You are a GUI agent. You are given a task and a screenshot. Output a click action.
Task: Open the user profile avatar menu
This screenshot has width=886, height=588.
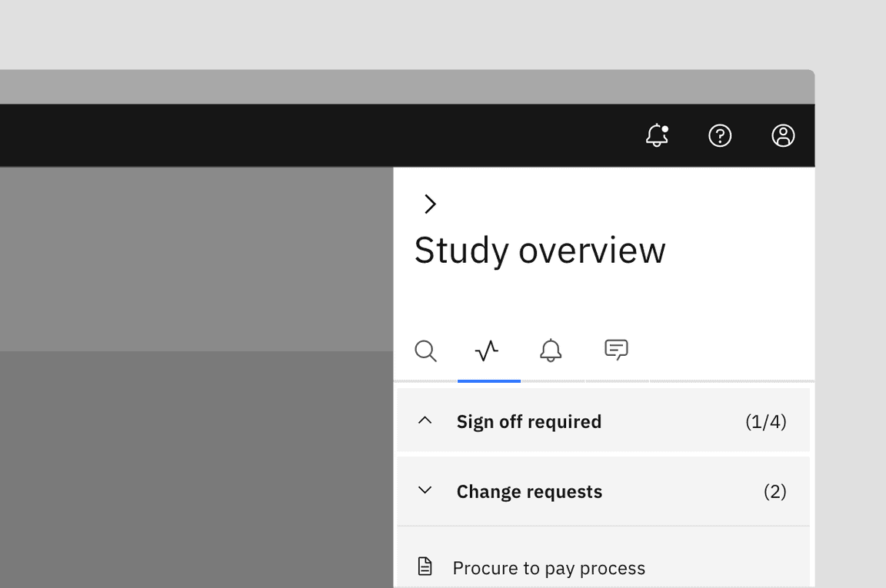coord(783,136)
